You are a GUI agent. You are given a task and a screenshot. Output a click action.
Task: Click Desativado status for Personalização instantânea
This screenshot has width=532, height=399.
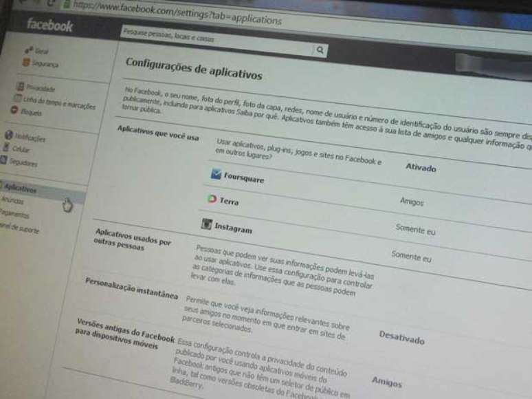point(401,337)
